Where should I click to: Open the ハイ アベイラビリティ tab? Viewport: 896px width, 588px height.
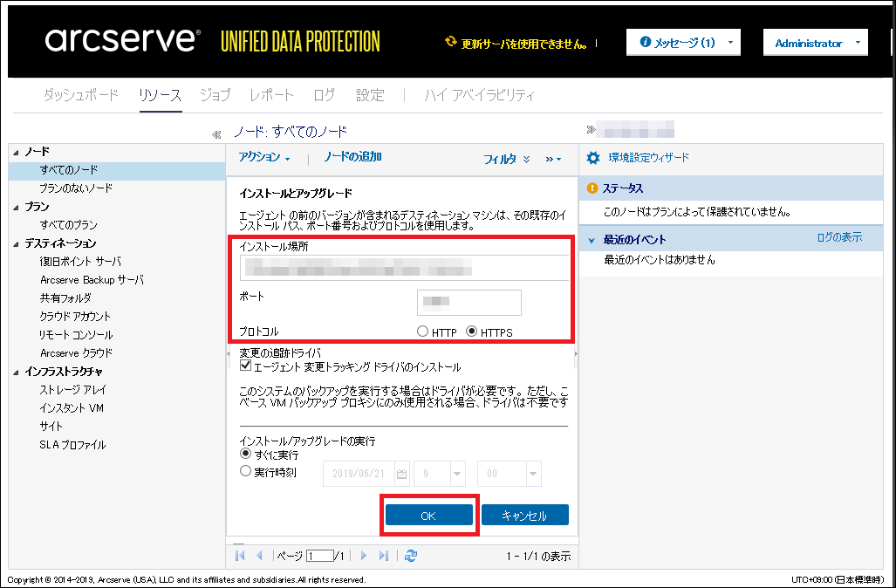pos(480,95)
